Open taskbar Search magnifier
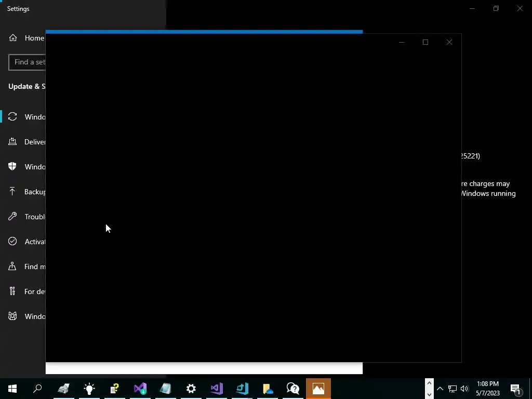This screenshot has height=399, width=532. tap(37, 389)
